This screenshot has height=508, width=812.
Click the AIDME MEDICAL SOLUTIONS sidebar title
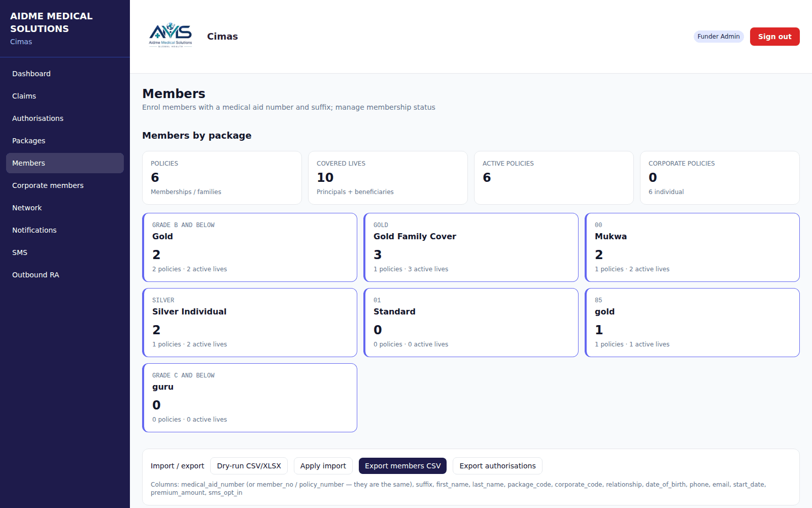tap(51, 22)
